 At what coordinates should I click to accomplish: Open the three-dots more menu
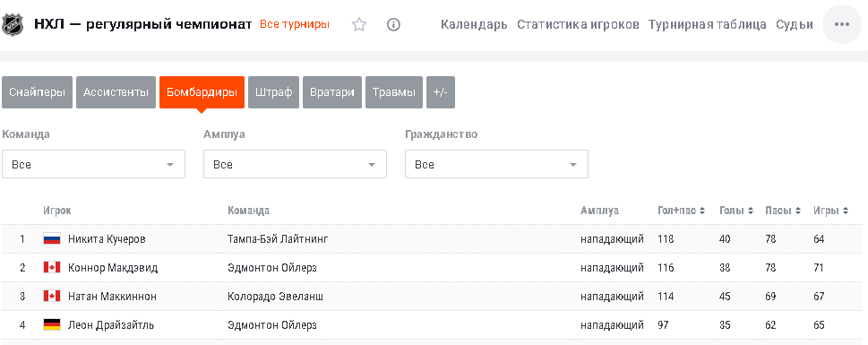[x=841, y=24]
